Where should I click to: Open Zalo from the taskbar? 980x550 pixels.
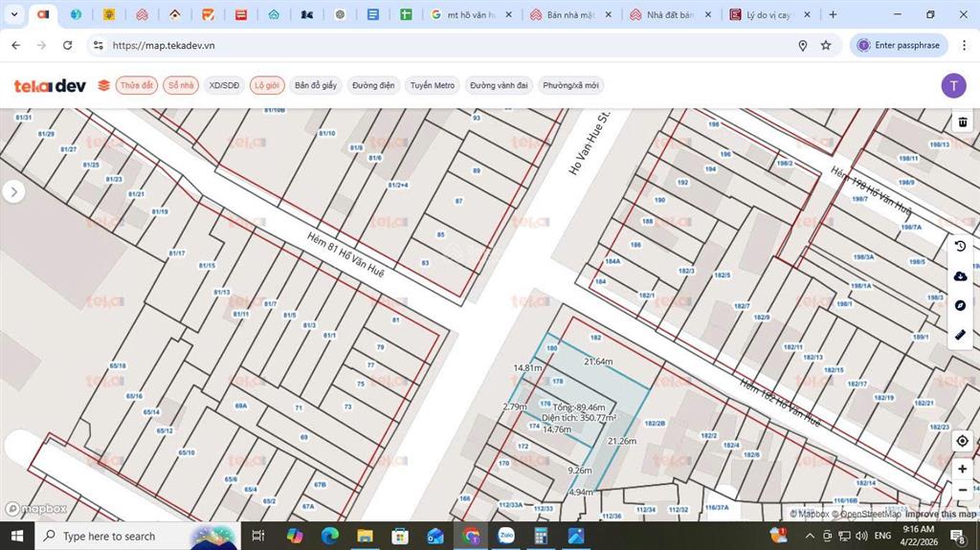(x=505, y=536)
